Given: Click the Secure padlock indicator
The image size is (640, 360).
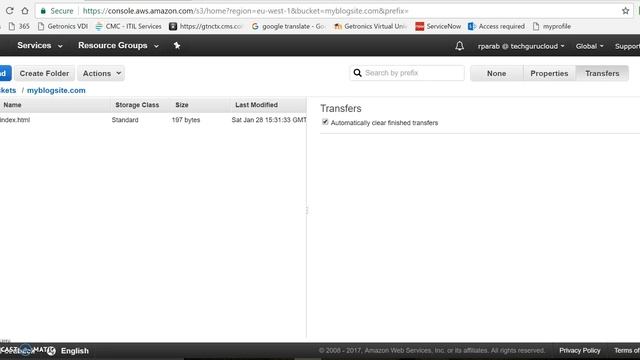Looking at the screenshot, I should click(57, 11).
